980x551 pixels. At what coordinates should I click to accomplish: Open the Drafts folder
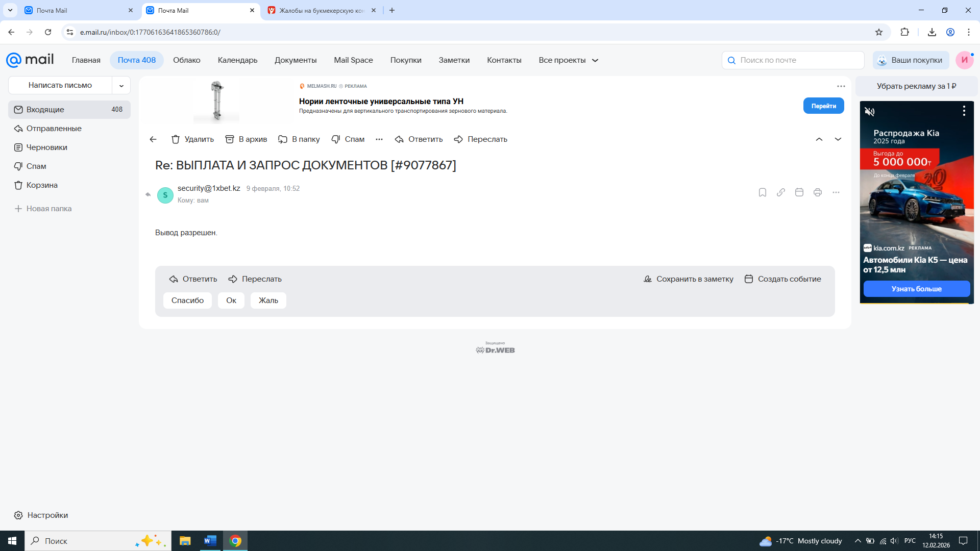click(x=46, y=147)
